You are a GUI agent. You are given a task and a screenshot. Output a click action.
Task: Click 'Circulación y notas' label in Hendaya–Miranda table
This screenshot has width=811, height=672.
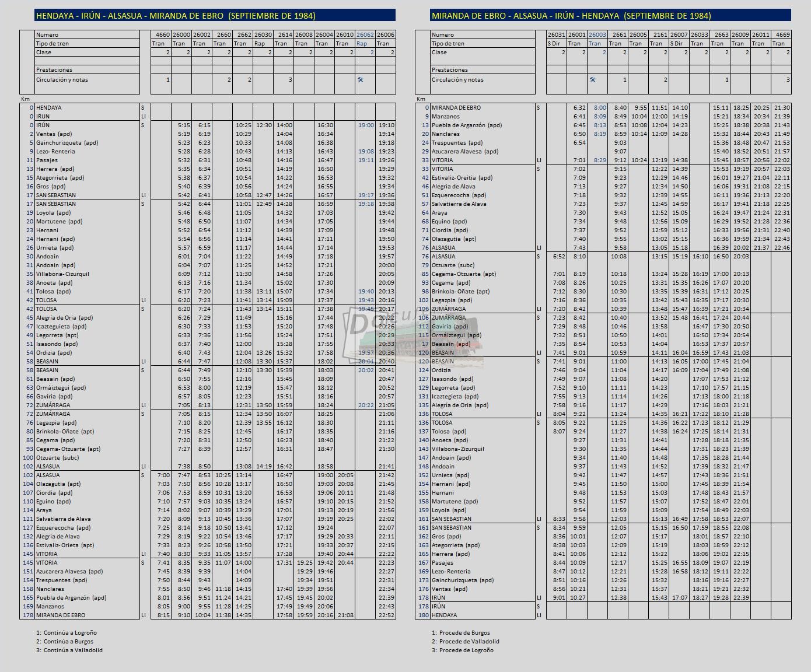(62, 80)
